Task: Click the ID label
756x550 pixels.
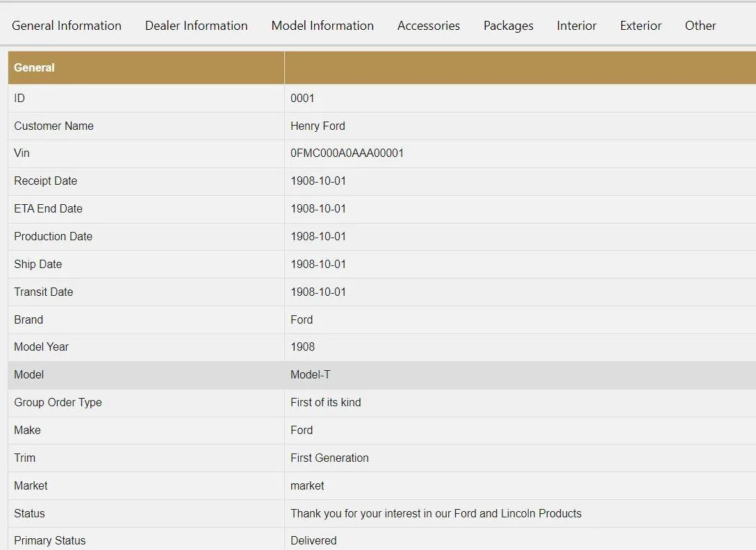Action: click(19, 99)
